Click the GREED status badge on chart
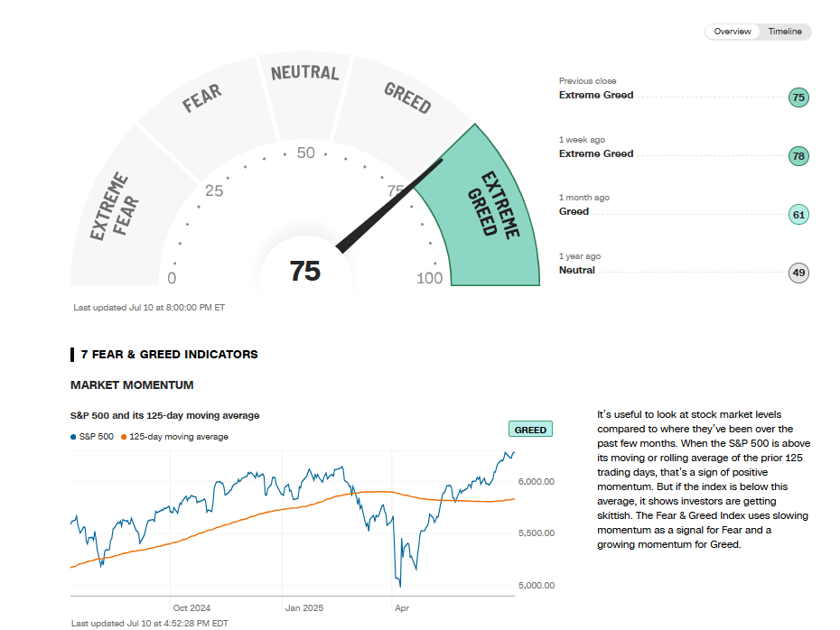This screenshot has height=630, width=840. [x=530, y=430]
